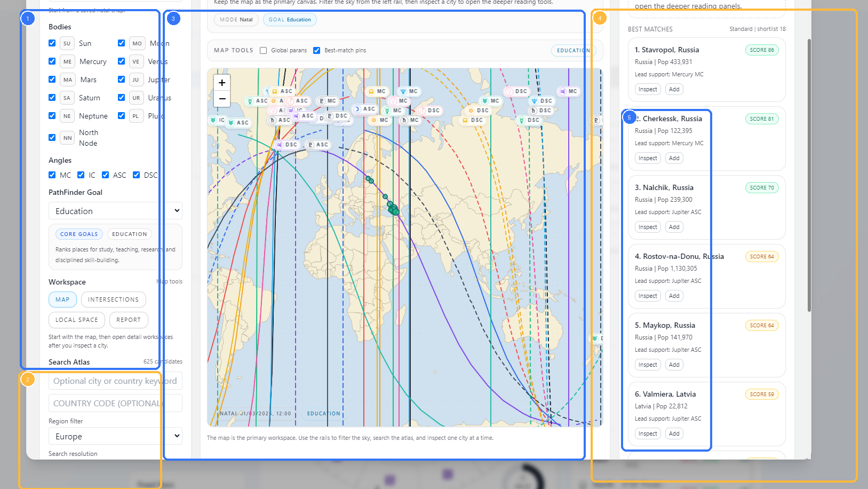Uncheck the Saturn body checkbox
This screenshot has width=868, height=489.
(52, 98)
